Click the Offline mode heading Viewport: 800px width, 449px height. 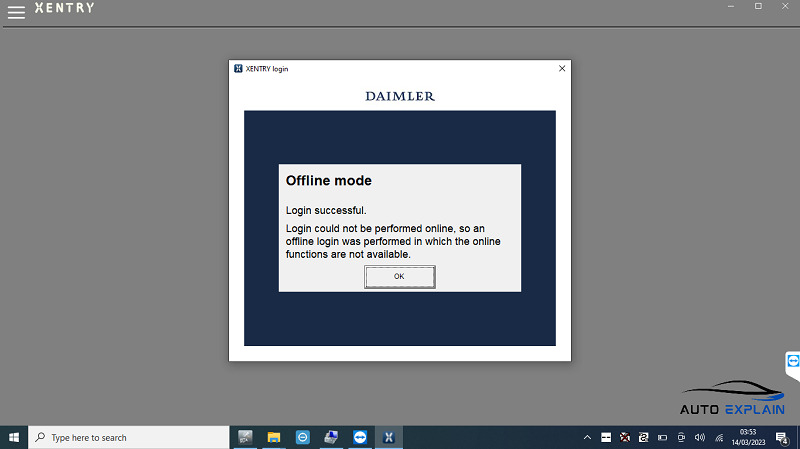329,181
